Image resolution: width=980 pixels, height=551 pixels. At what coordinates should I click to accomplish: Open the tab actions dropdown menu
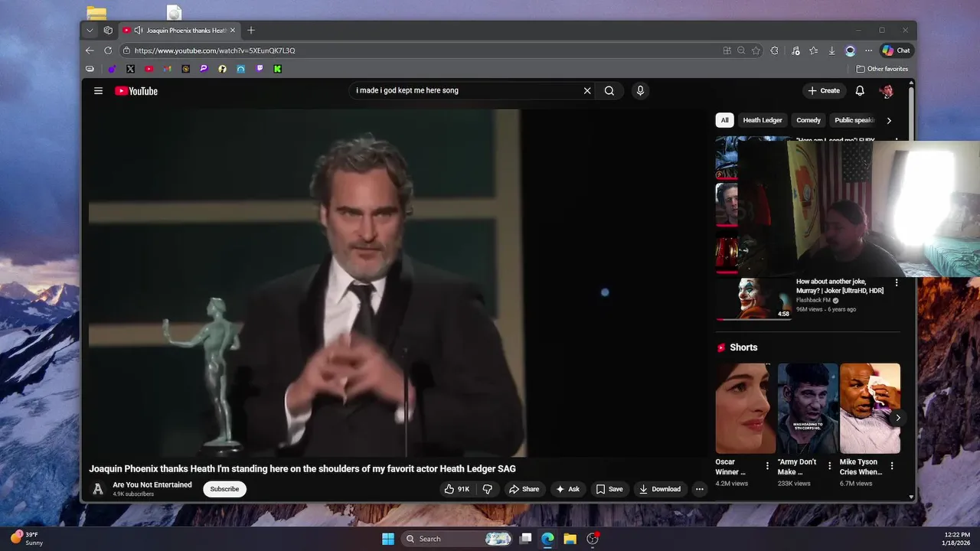point(90,31)
